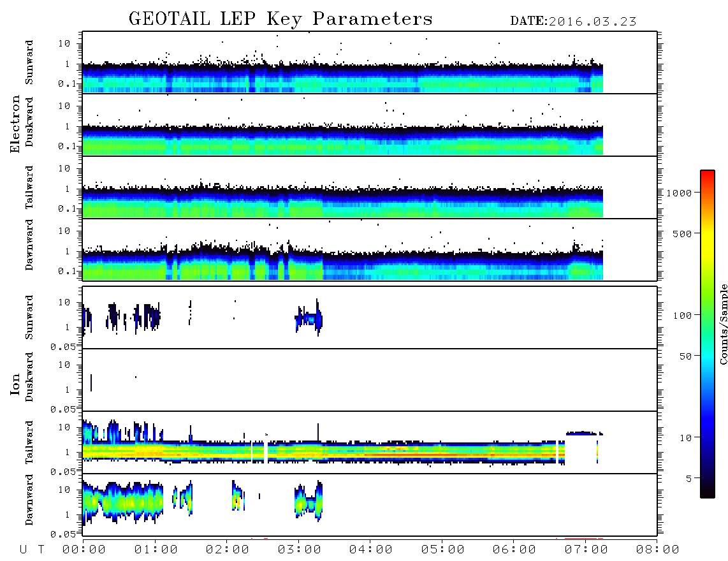Viewport: 728px width, 561px height.
Task: Click the 500 colorbar tick label
Action: (x=682, y=234)
